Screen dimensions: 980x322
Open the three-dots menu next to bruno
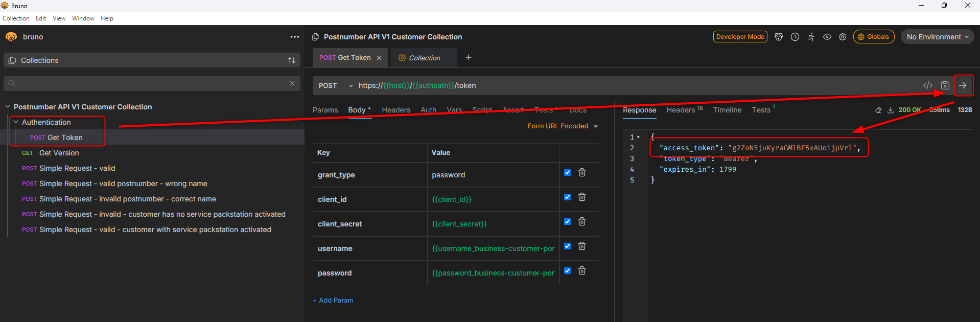coord(295,37)
